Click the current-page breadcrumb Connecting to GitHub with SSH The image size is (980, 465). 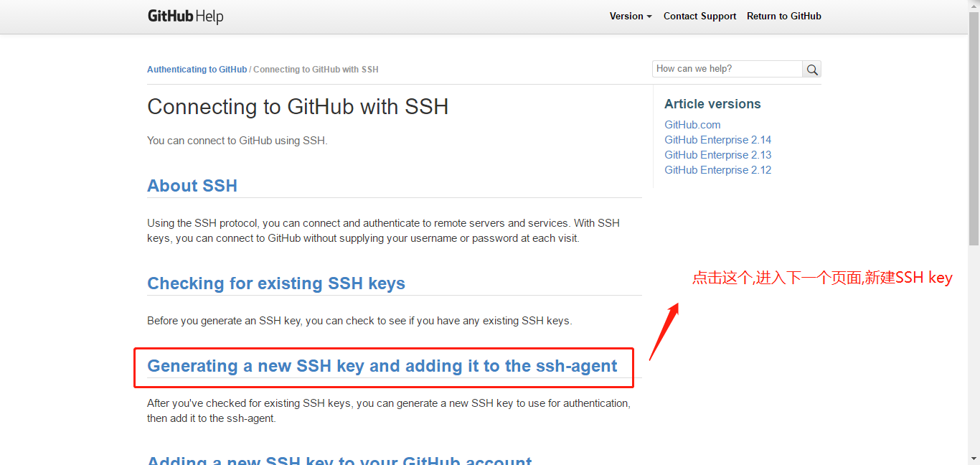[316, 70]
